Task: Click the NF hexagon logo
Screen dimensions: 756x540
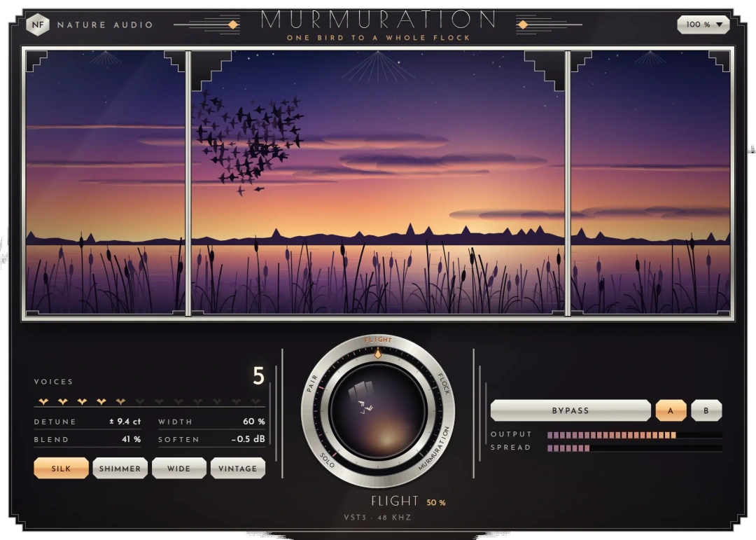Action: pyautogui.click(x=38, y=24)
